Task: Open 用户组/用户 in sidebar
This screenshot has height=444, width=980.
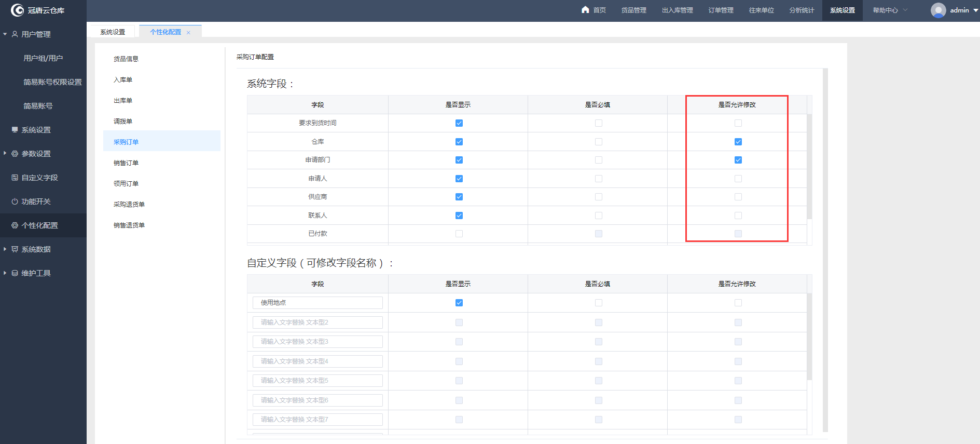Action: tap(43, 58)
